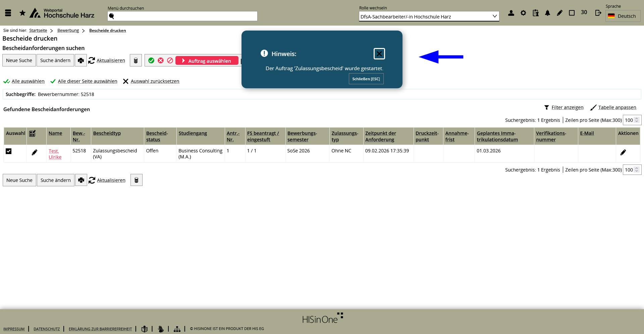Click the top printer icon button
This screenshot has height=334, width=644.
point(81,60)
